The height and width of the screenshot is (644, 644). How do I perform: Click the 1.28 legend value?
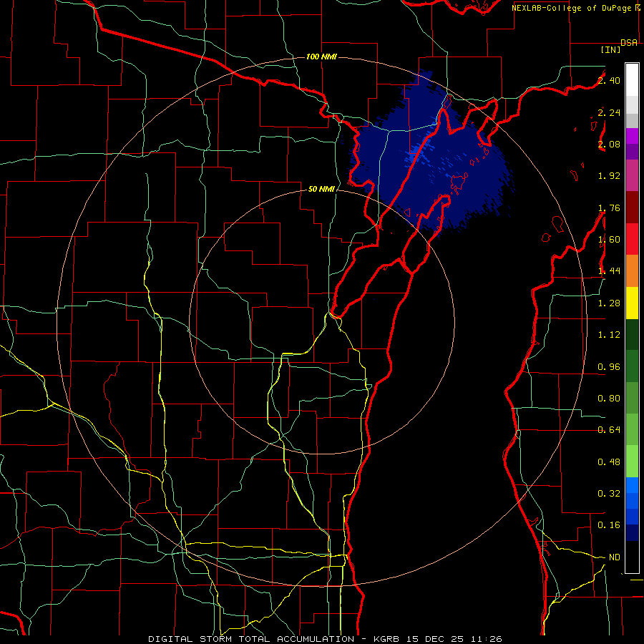(609, 303)
